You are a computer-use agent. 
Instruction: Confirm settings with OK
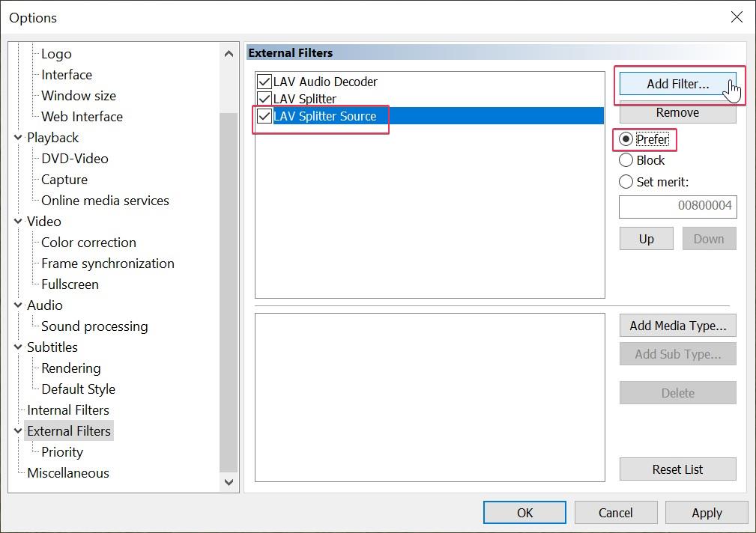click(524, 512)
